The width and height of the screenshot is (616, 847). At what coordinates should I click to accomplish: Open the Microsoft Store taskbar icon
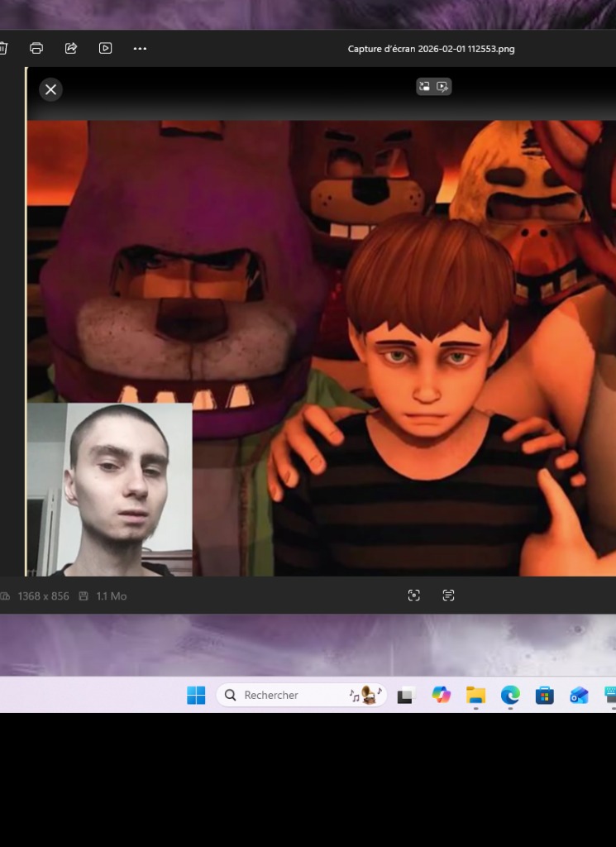coord(545,695)
